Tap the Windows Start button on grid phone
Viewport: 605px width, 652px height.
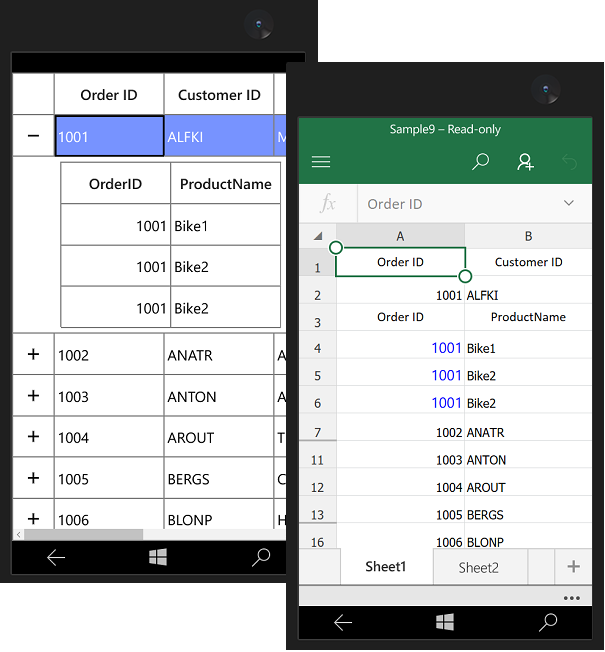(x=158, y=557)
